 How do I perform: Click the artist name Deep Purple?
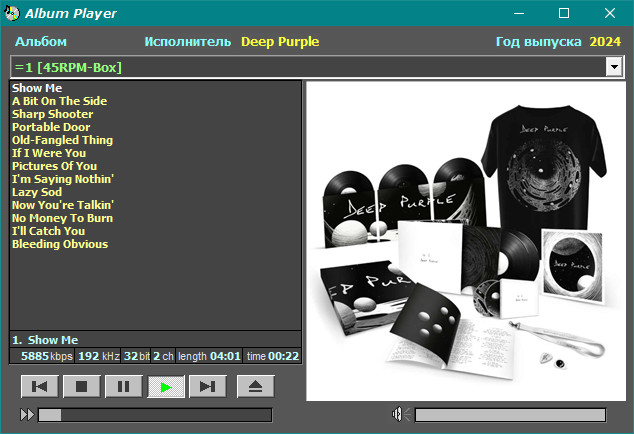[x=280, y=41]
